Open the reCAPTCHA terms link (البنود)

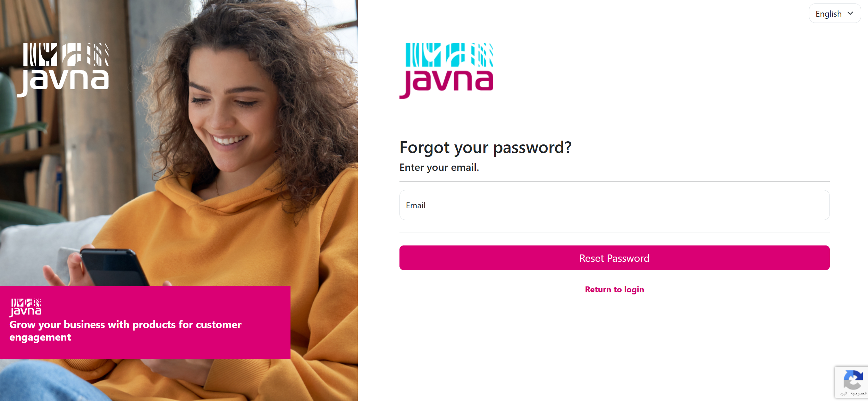(843, 393)
